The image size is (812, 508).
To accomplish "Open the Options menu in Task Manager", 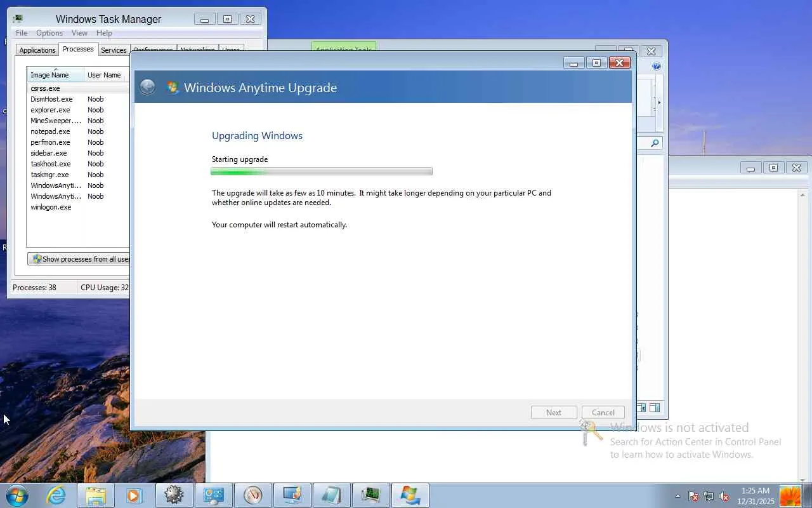I will 49,33.
